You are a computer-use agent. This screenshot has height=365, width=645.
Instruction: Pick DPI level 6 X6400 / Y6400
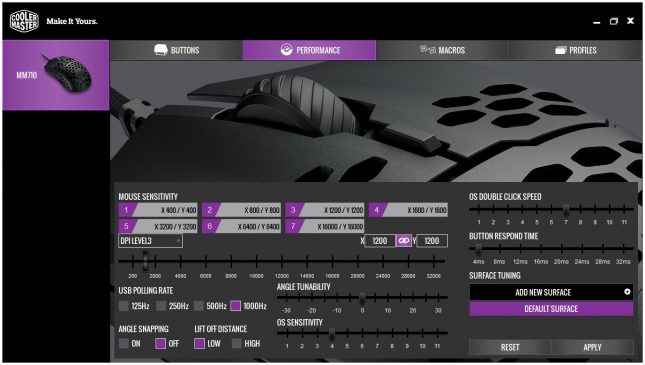point(241,226)
